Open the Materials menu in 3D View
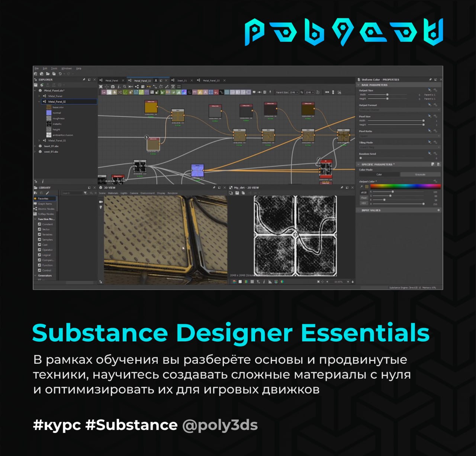Image resolution: width=476 pixels, height=456 pixels. click(x=113, y=193)
